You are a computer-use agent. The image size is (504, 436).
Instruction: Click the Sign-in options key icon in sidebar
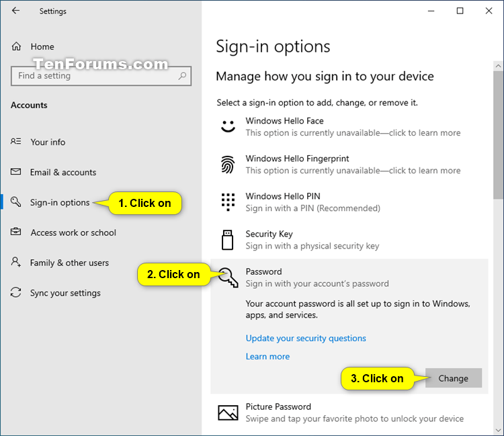pos(15,202)
